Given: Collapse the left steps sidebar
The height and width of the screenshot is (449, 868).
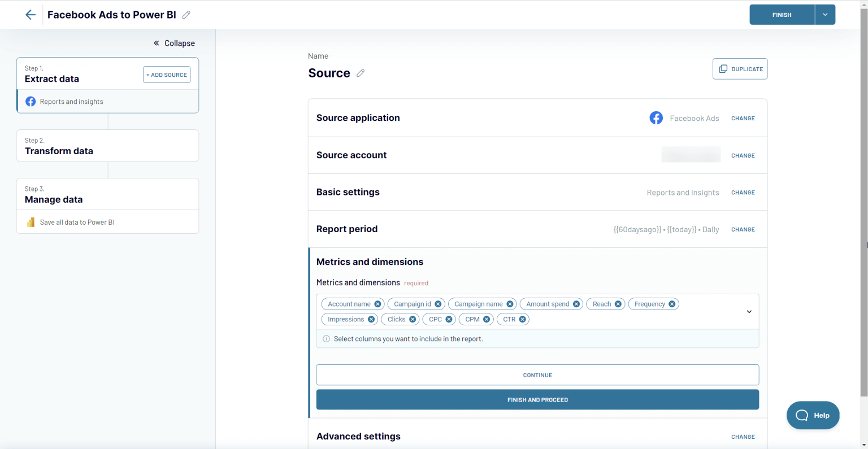Looking at the screenshot, I should pos(173,43).
